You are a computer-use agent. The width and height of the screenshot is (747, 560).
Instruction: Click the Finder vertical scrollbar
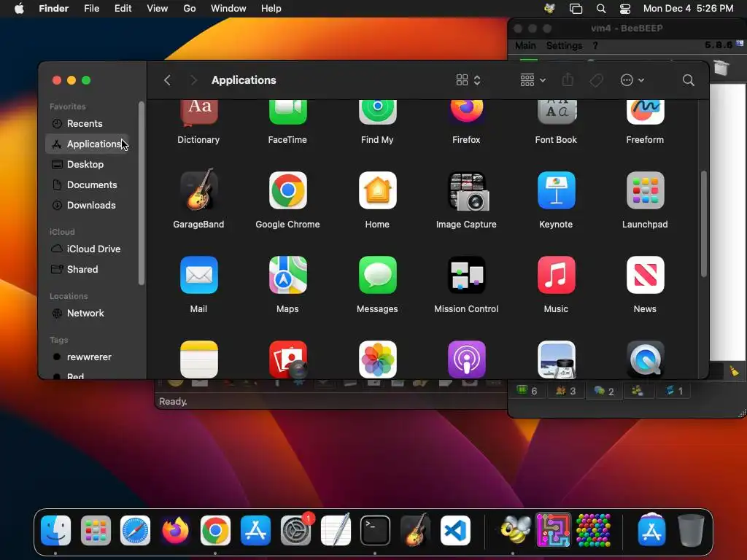704,224
